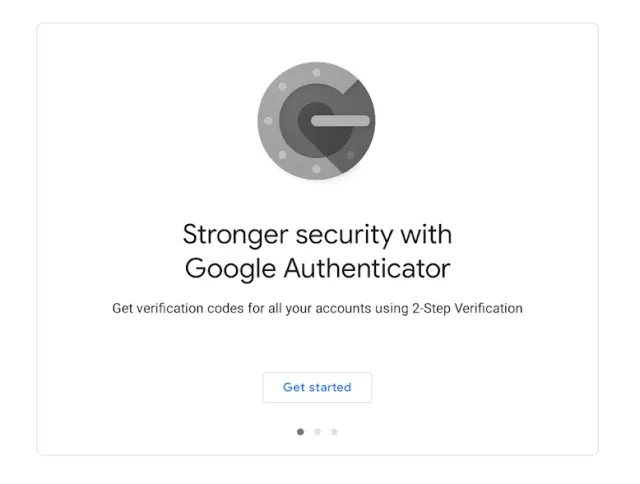Screen dimensions: 640x484
Task: Begin setup via the blue "Get started" text
Action: (317, 387)
